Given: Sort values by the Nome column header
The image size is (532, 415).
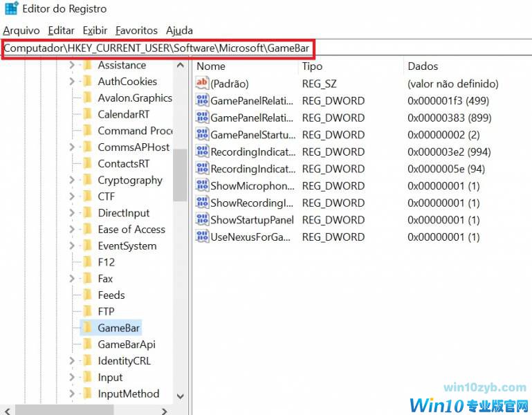Looking at the screenshot, I should click(x=211, y=66).
